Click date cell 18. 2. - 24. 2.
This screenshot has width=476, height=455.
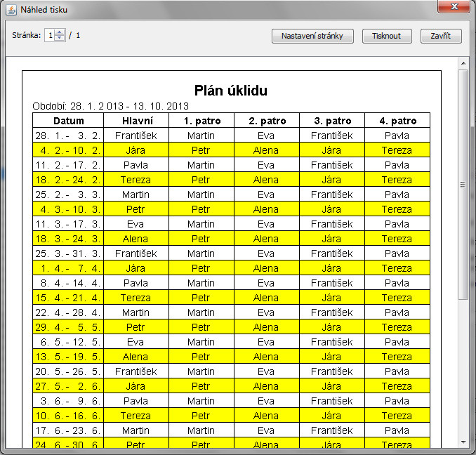click(x=68, y=180)
